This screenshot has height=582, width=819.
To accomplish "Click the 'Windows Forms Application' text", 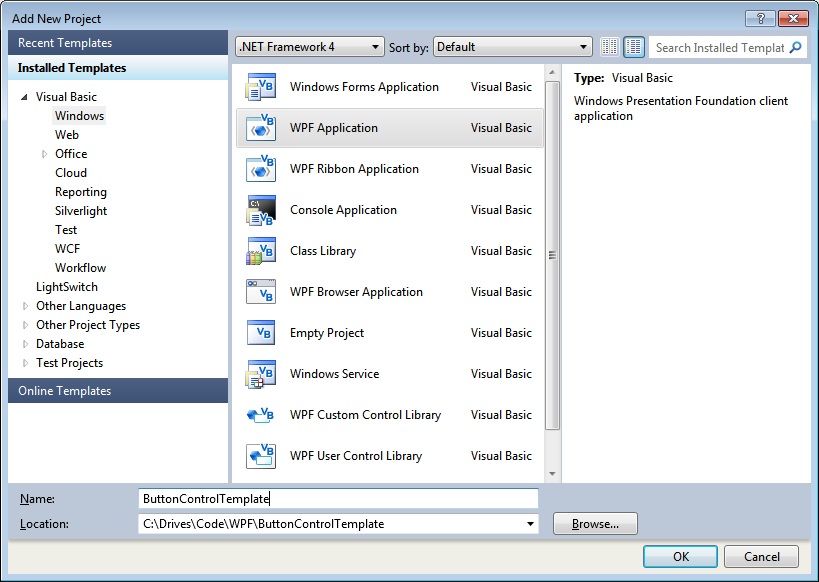I will click(364, 87).
